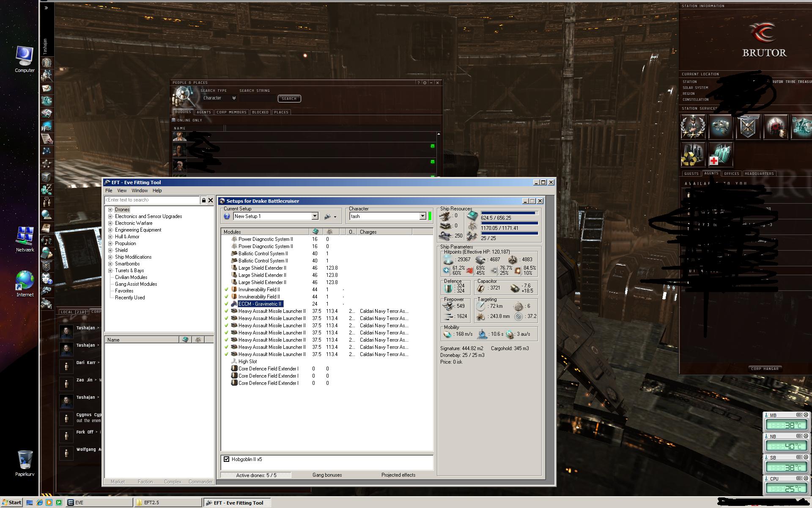Click the ship setup tools icon
This screenshot has width=812, height=508.
pos(328,216)
